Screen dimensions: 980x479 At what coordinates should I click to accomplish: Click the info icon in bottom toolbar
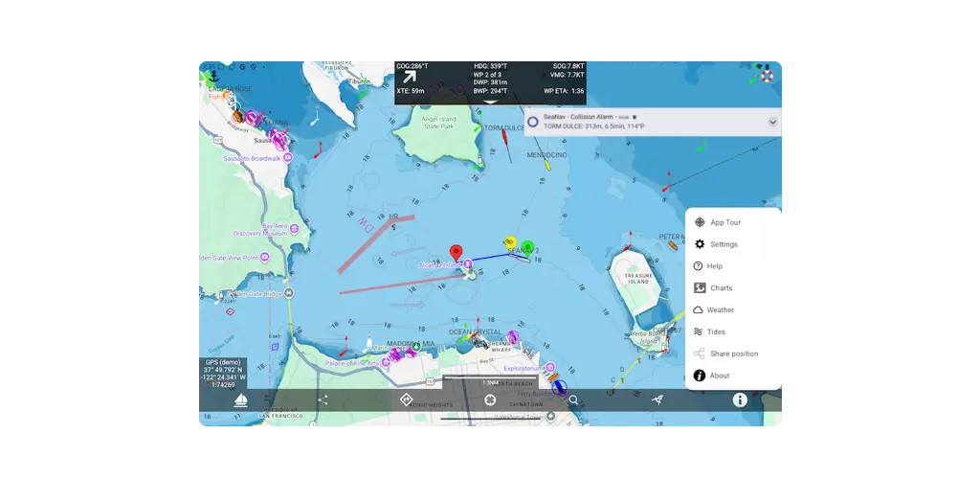click(x=740, y=400)
